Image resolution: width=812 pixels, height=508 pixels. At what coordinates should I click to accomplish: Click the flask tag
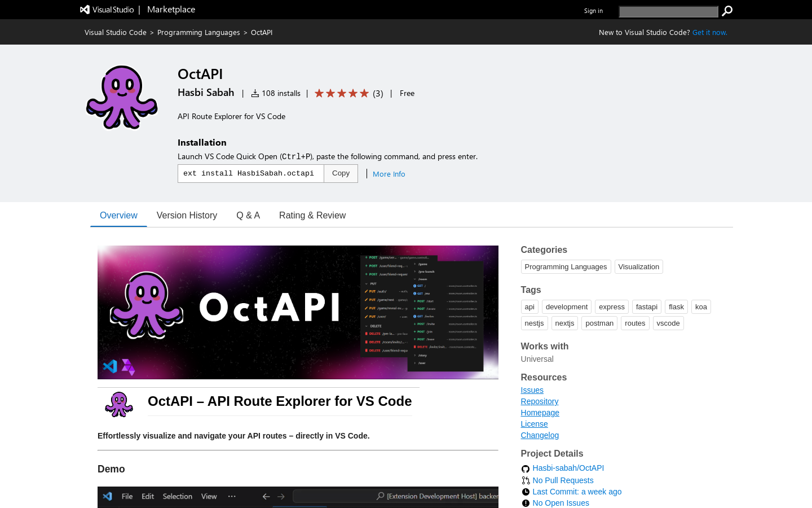tap(676, 306)
